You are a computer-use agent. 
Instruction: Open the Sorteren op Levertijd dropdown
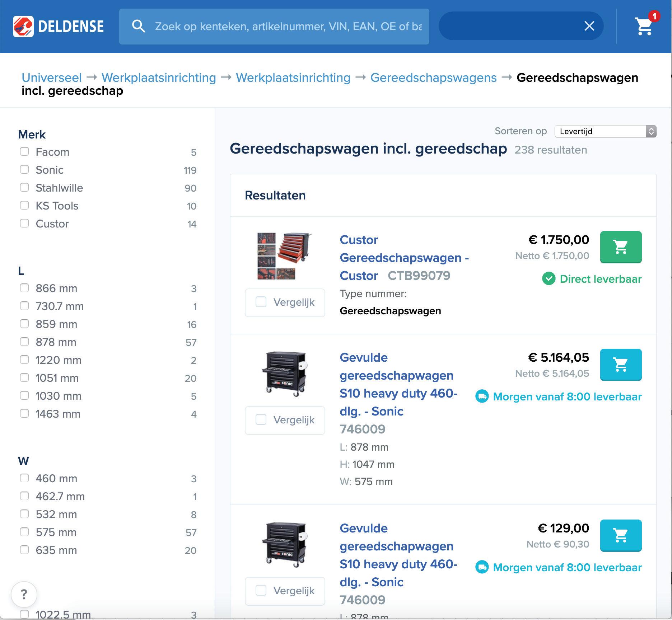tap(605, 131)
